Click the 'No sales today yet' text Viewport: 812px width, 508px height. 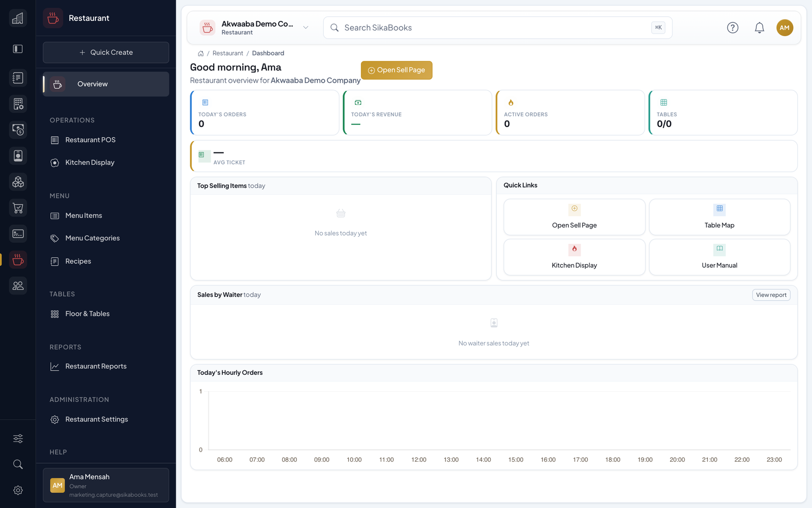[341, 233]
